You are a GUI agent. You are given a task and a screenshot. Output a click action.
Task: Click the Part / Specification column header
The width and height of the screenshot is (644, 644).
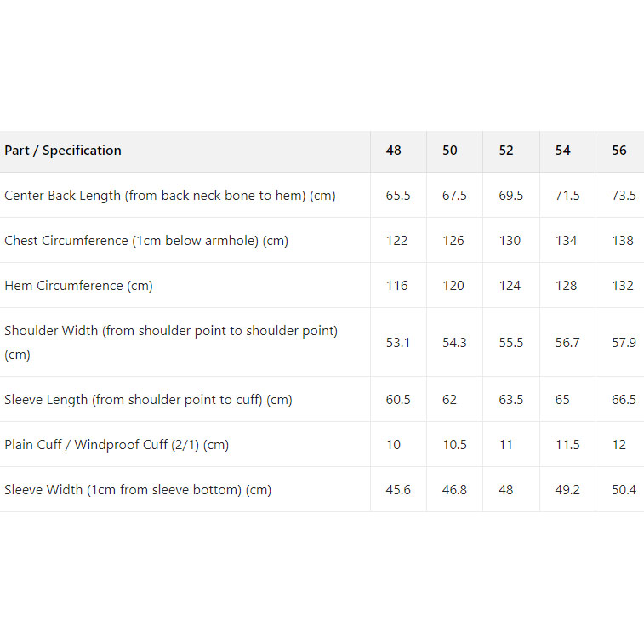[63, 151]
